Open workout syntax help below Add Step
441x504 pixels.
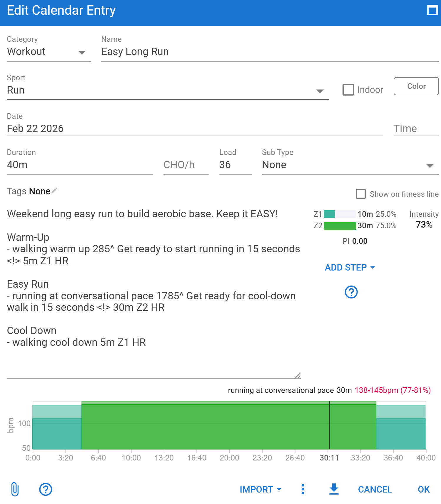(x=351, y=292)
